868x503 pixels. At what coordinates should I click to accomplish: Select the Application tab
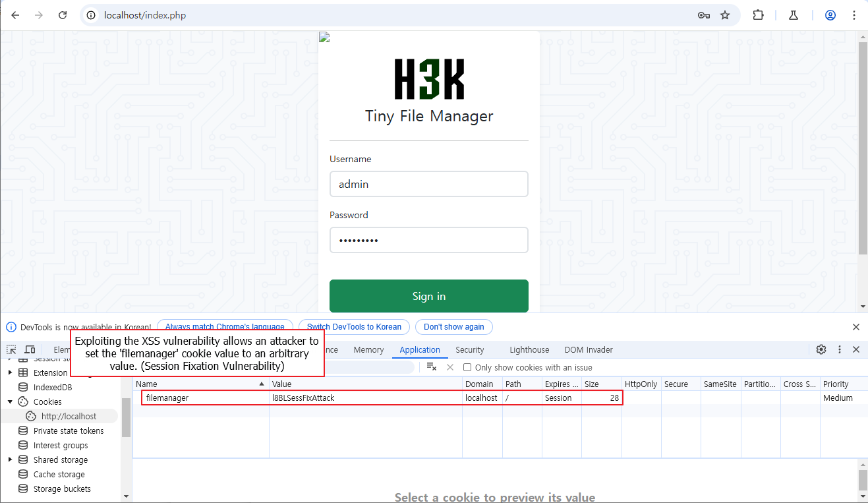coord(420,350)
